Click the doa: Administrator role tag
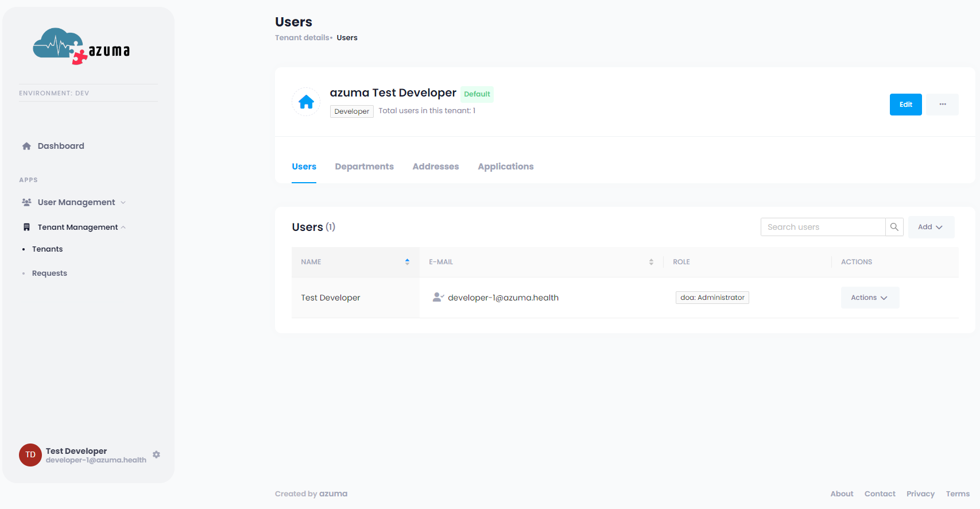Screen dimensions: 980x509 pos(712,298)
